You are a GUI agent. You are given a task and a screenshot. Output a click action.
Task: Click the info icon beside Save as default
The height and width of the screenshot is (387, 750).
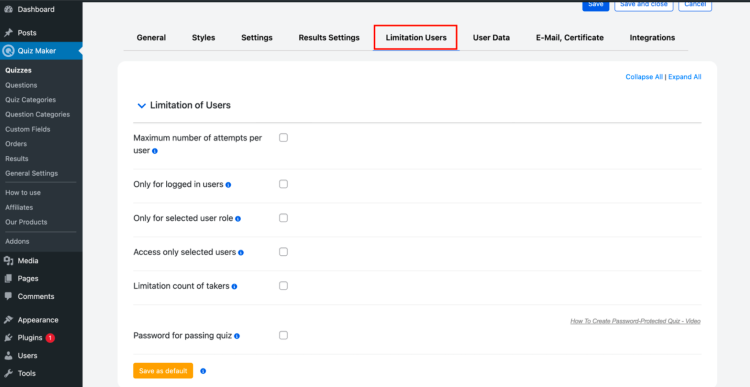tap(203, 371)
